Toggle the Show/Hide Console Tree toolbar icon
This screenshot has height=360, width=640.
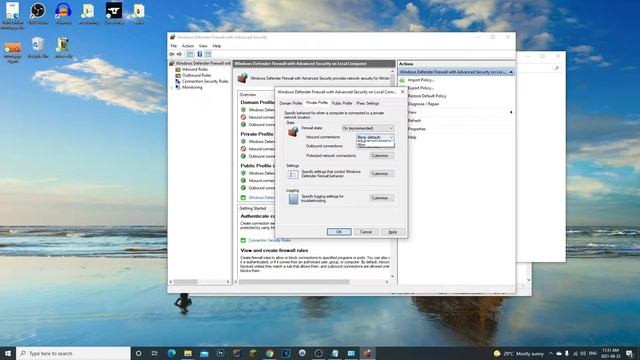click(190, 54)
